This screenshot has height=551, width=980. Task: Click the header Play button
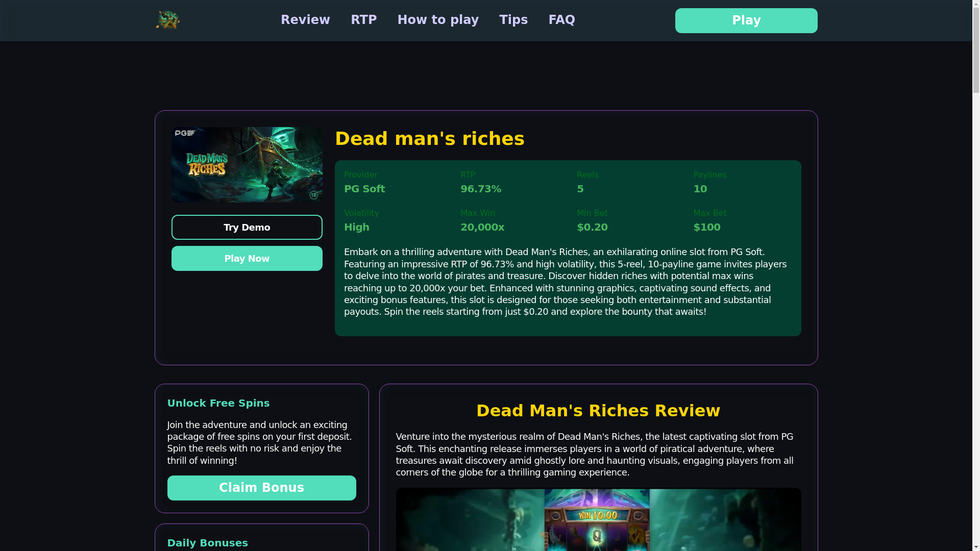(746, 20)
